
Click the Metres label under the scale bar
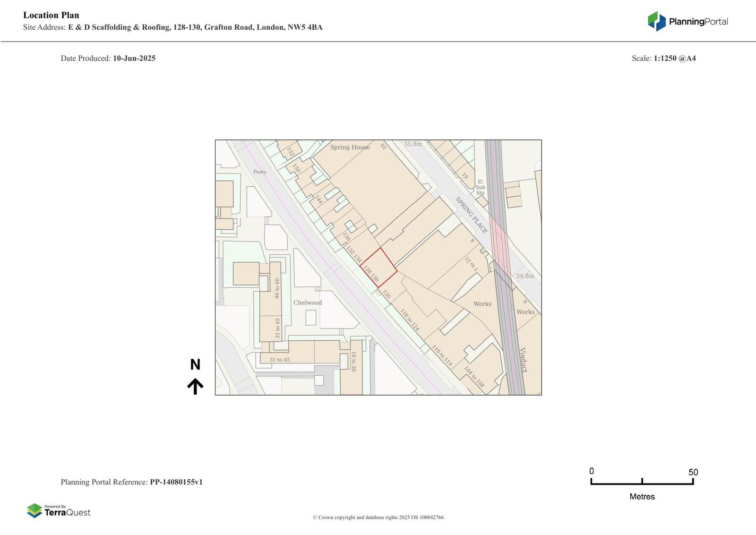pyautogui.click(x=642, y=496)
